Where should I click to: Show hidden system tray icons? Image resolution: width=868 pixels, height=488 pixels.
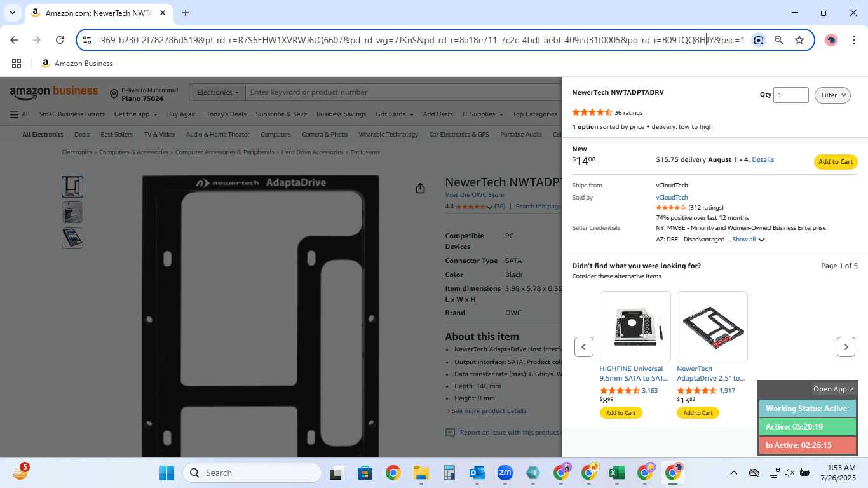(734, 473)
